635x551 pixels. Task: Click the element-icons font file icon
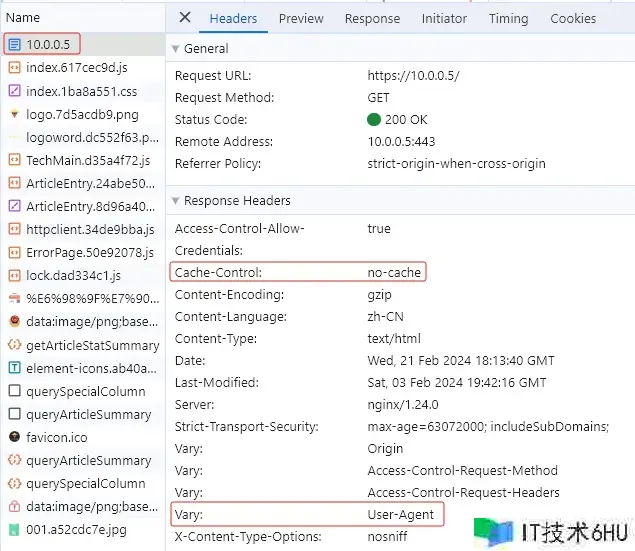pos(14,368)
